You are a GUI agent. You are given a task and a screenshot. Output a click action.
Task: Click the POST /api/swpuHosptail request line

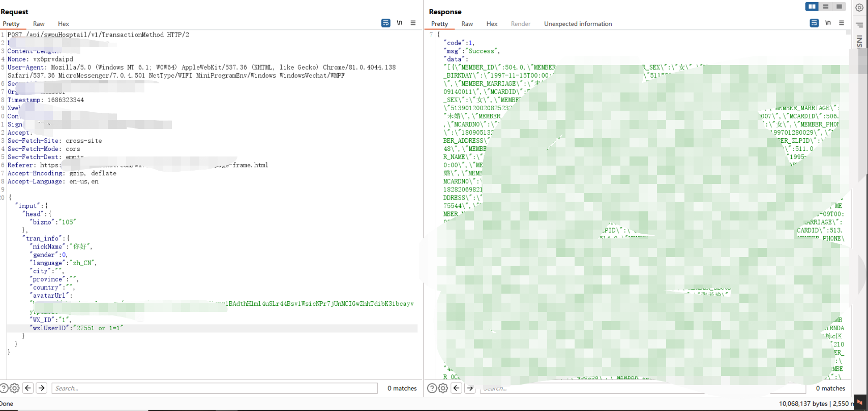click(98, 35)
